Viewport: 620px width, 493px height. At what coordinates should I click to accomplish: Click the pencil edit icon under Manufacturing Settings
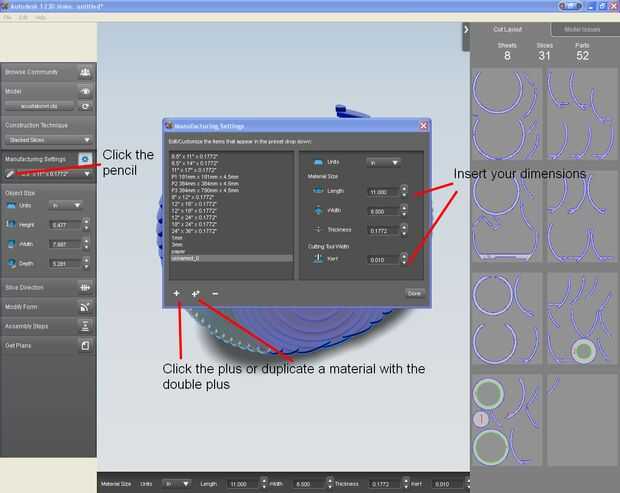click(x=10, y=174)
